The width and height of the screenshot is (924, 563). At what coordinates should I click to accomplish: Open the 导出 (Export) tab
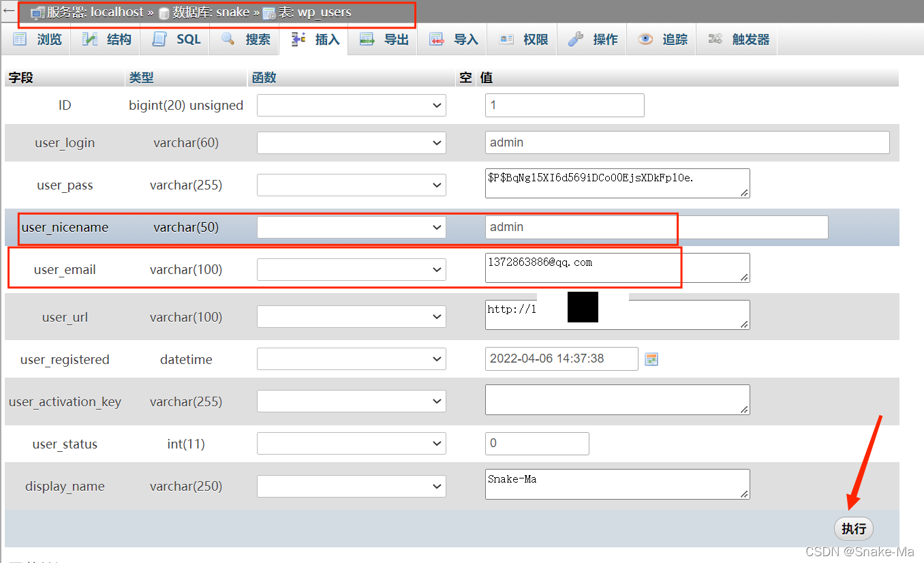[384, 40]
